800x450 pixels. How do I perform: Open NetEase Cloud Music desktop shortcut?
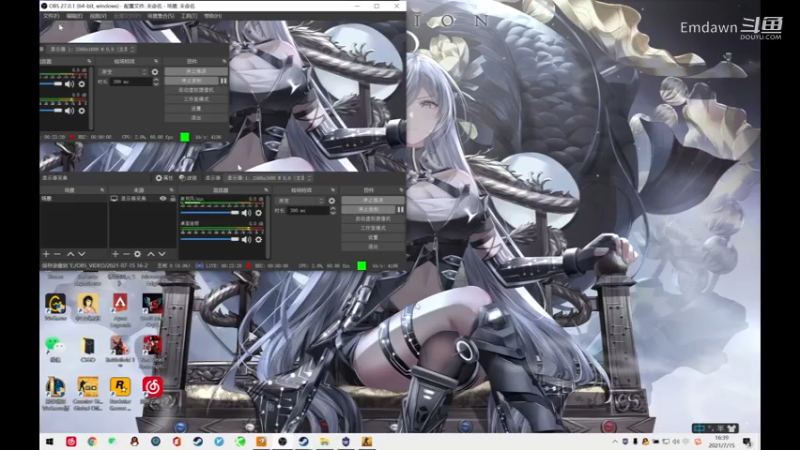coord(152,392)
